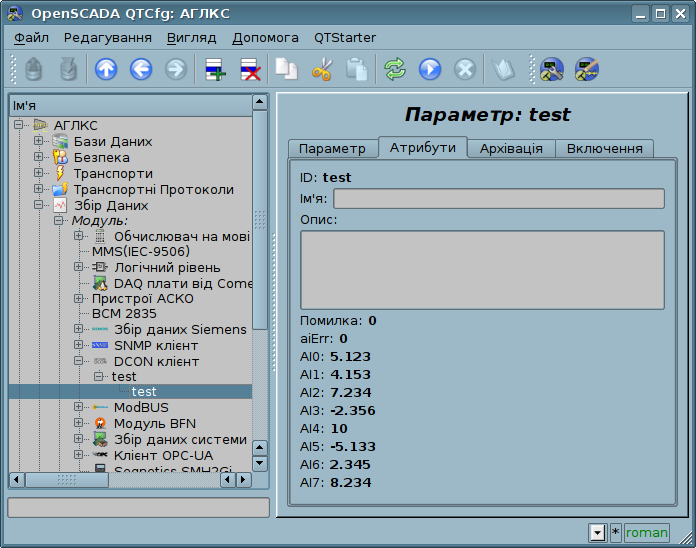The image size is (696, 548).
Task: Click the Ім'я text input field
Action: tap(498, 198)
